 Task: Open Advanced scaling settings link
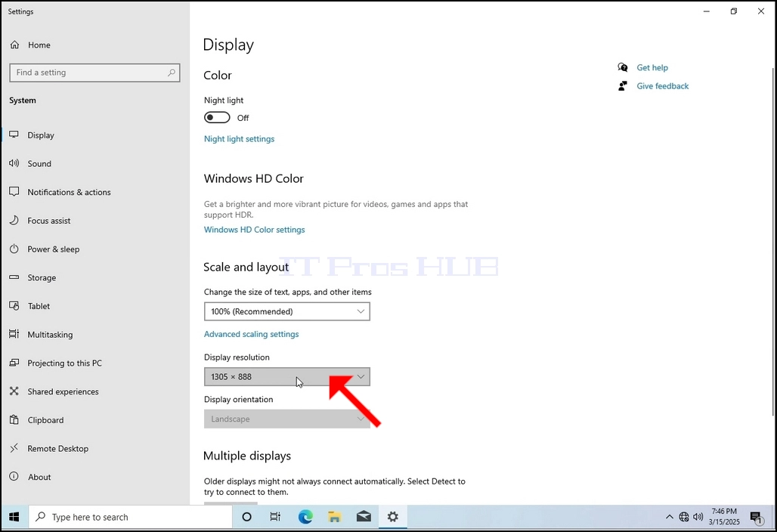(251, 334)
